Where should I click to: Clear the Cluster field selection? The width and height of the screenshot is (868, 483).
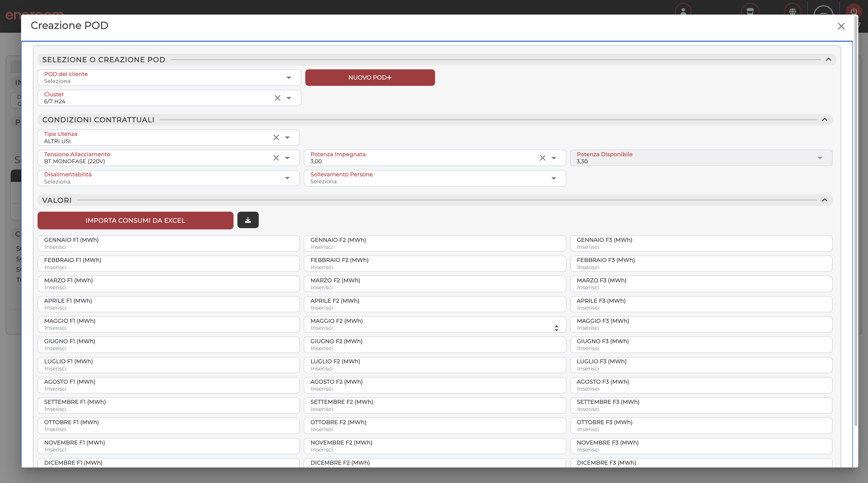pyautogui.click(x=277, y=98)
